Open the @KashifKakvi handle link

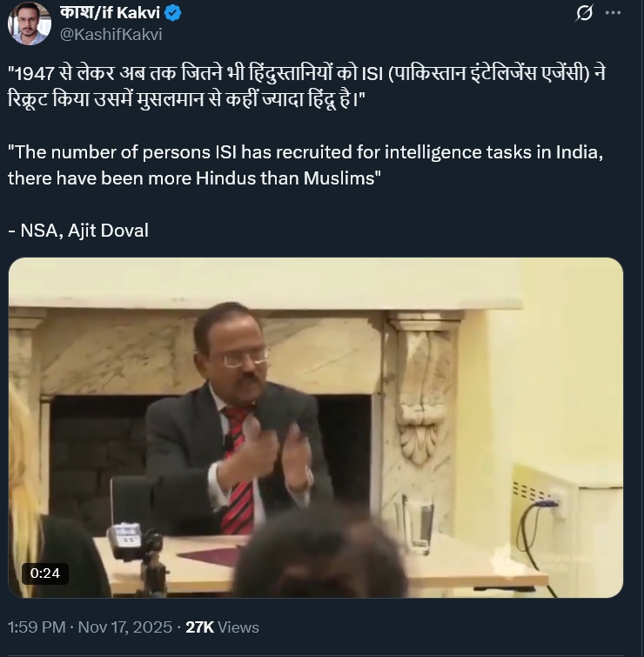coord(110,35)
